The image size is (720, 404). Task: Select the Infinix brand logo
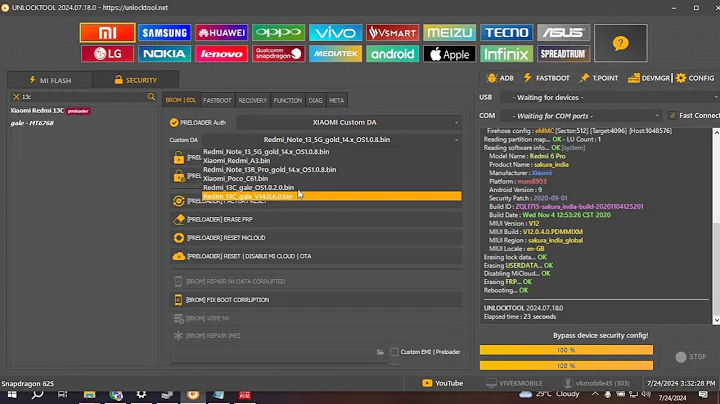(x=506, y=54)
